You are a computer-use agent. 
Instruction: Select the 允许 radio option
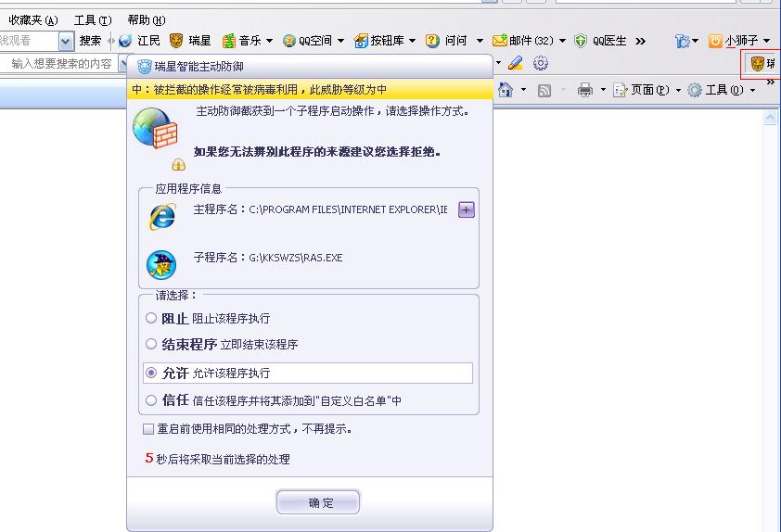(151, 373)
